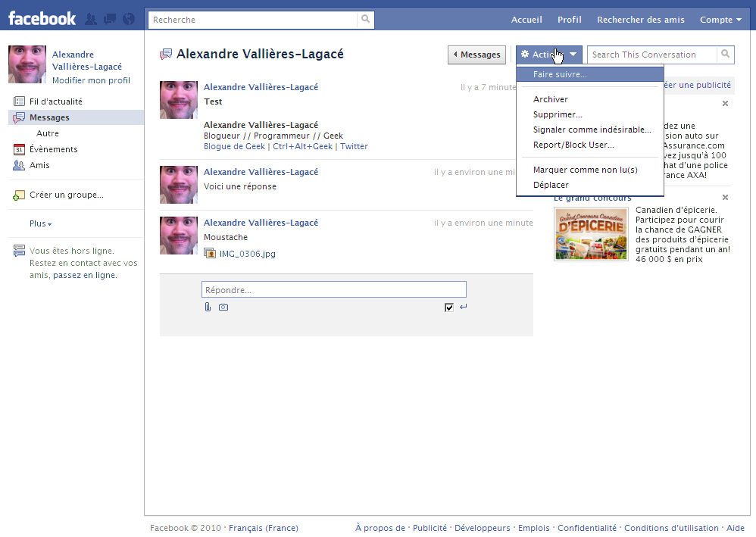Screen dimensions: 756x537
Task: Open Accueil in top navigation
Action: [526, 20]
